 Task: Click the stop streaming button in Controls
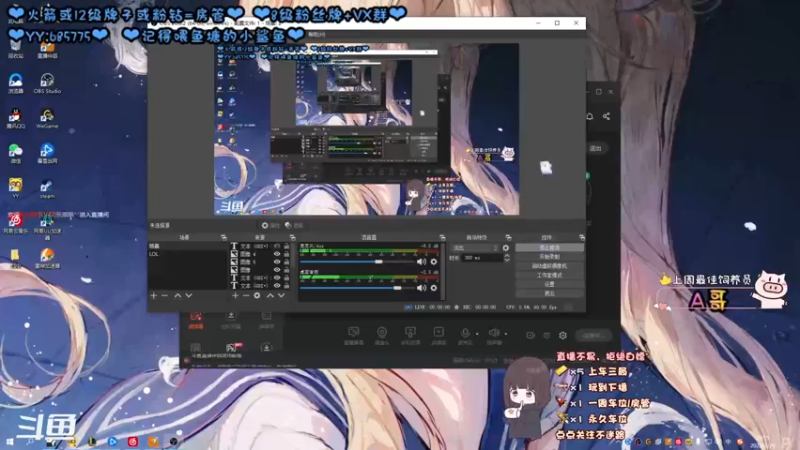[x=549, y=247]
